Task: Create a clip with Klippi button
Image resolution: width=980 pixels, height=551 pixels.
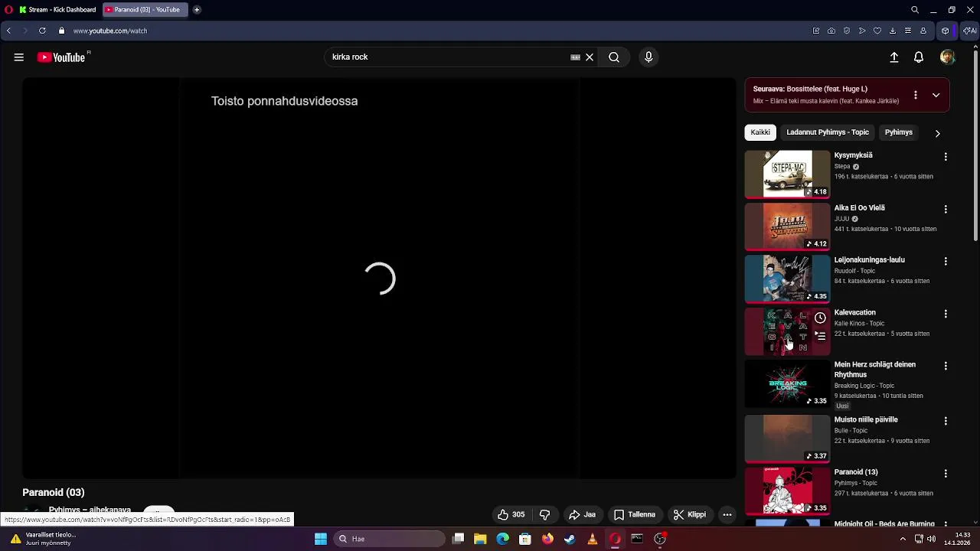Action: pyautogui.click(x=690, y=514)
